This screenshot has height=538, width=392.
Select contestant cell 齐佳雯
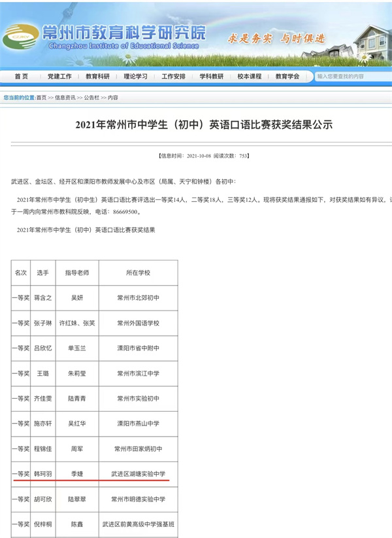(x=43, y=399)
